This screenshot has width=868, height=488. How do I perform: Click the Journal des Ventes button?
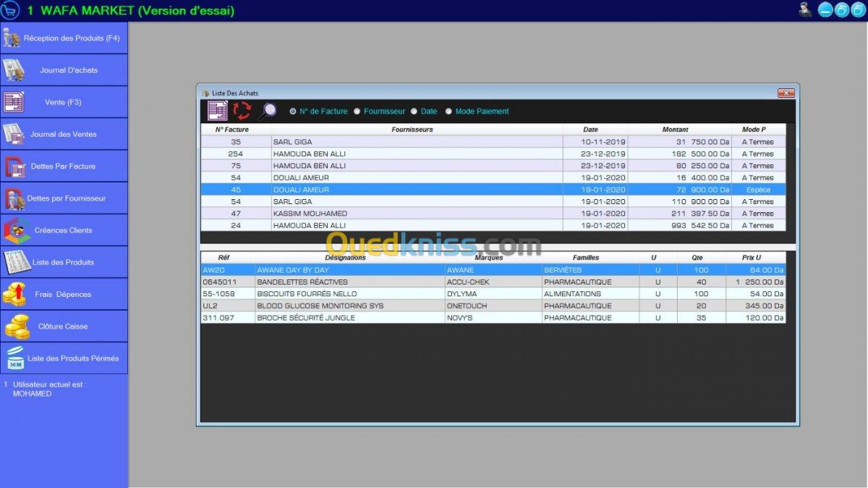(x=64, y=134)
